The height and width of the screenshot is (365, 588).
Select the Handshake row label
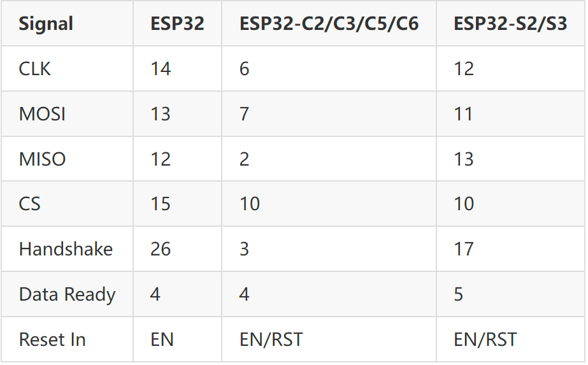(66, 249)
